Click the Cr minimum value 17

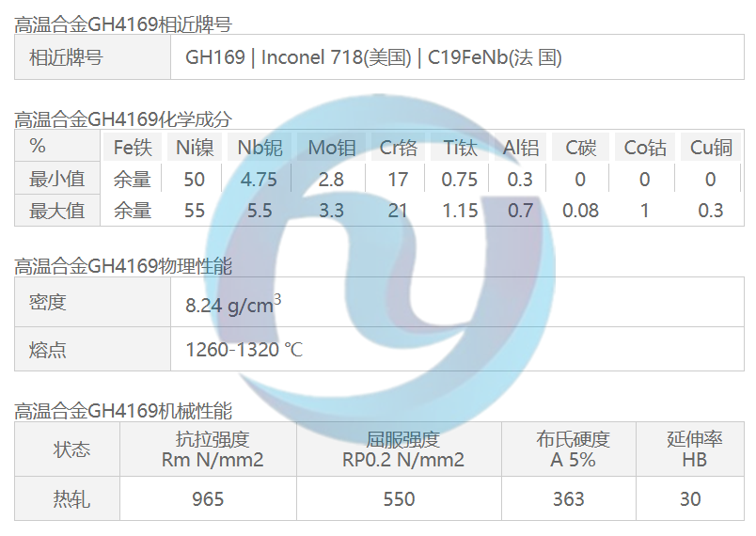(x=398, y=180)
